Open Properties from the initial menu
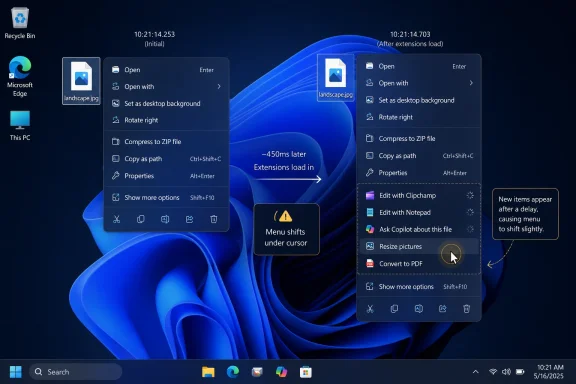The image size is (576, 384). tap(166, 176)
